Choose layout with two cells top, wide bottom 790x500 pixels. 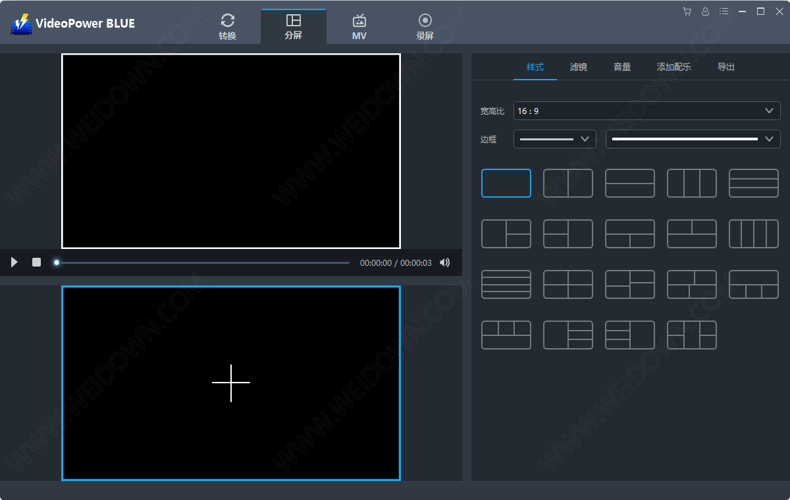[692, 233]
